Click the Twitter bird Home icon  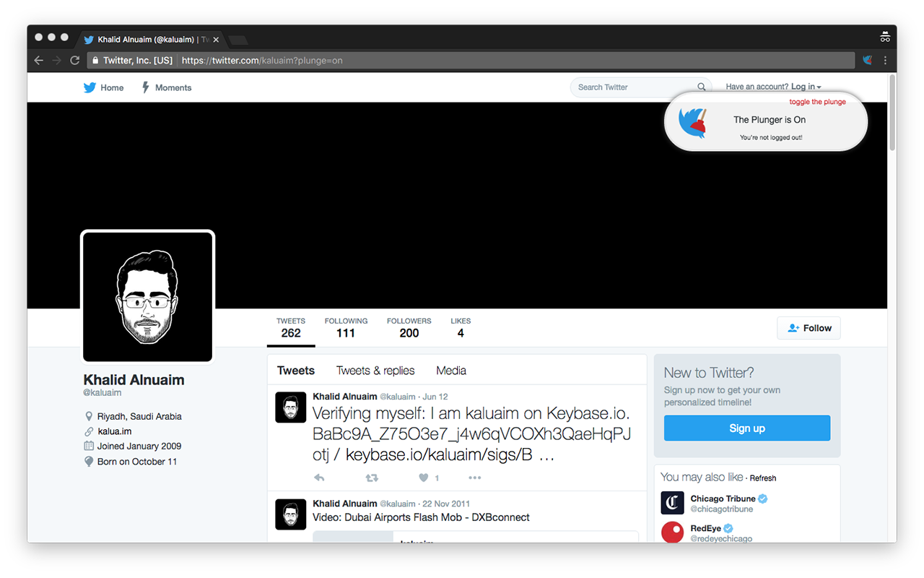(90, 87)
